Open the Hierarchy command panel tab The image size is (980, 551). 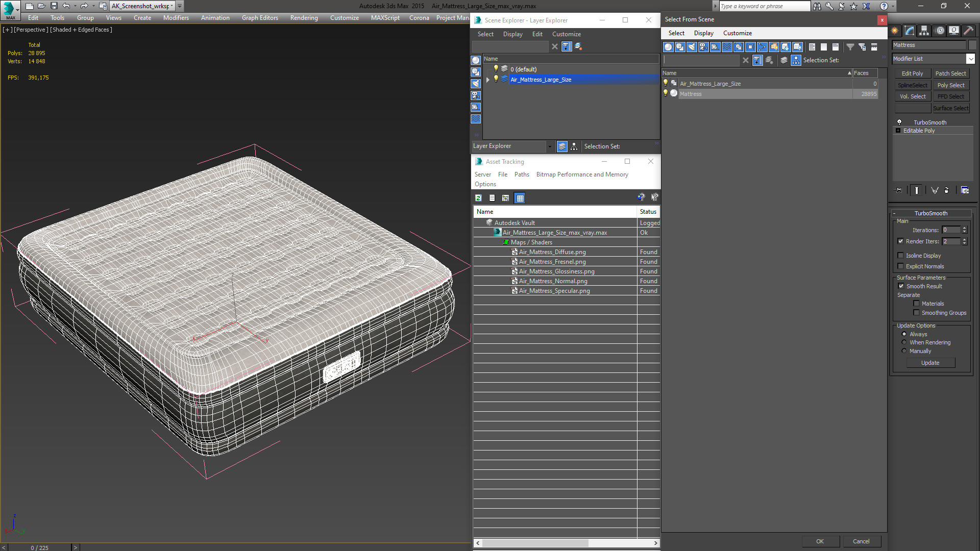(x=924, y=31)
